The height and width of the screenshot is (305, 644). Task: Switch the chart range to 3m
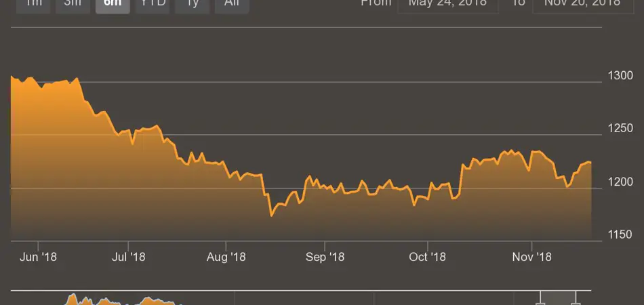(x=72, y=4)
